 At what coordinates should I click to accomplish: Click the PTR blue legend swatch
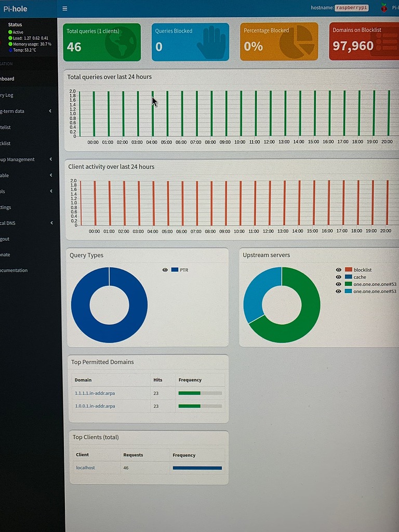click(x=175, y=270)
